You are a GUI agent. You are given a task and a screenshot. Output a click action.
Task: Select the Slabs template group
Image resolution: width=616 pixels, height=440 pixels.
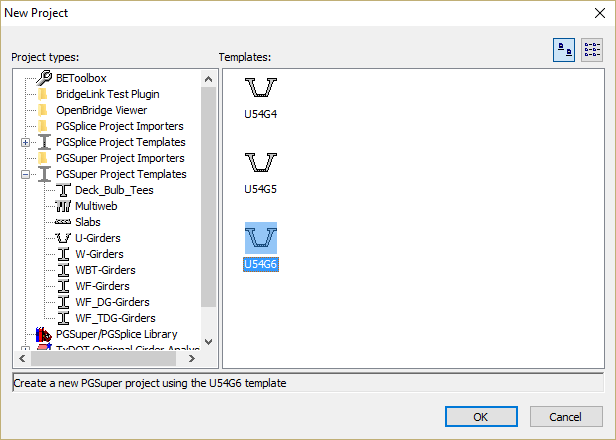click(87, 222)
